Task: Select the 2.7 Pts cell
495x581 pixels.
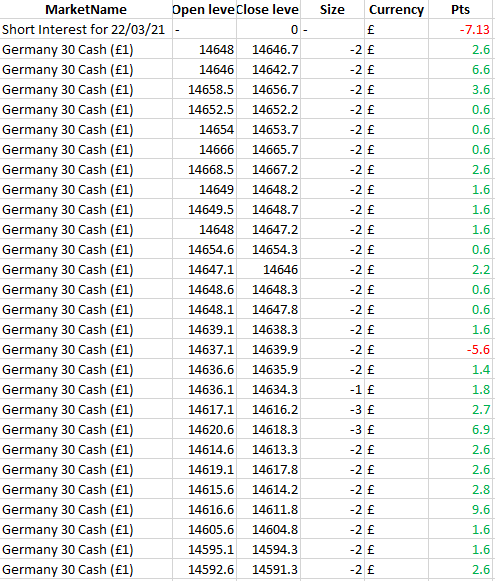Action: coord(461,409)
